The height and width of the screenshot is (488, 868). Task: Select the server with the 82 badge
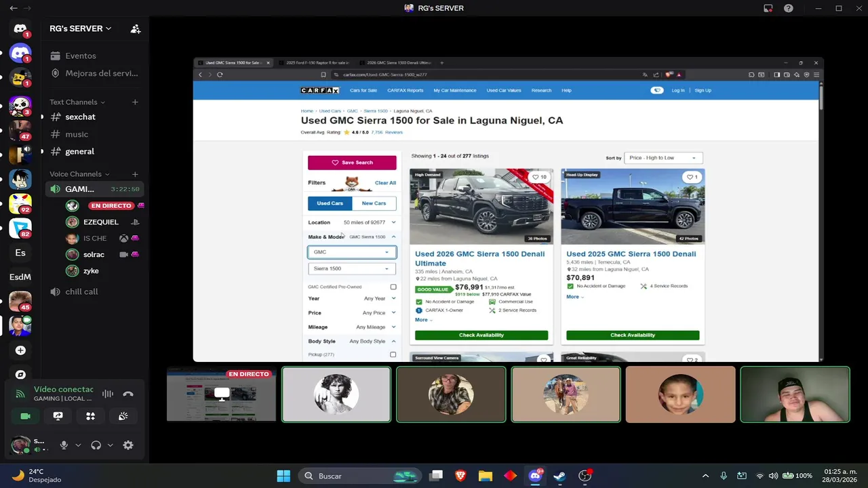tap(20, 228)
